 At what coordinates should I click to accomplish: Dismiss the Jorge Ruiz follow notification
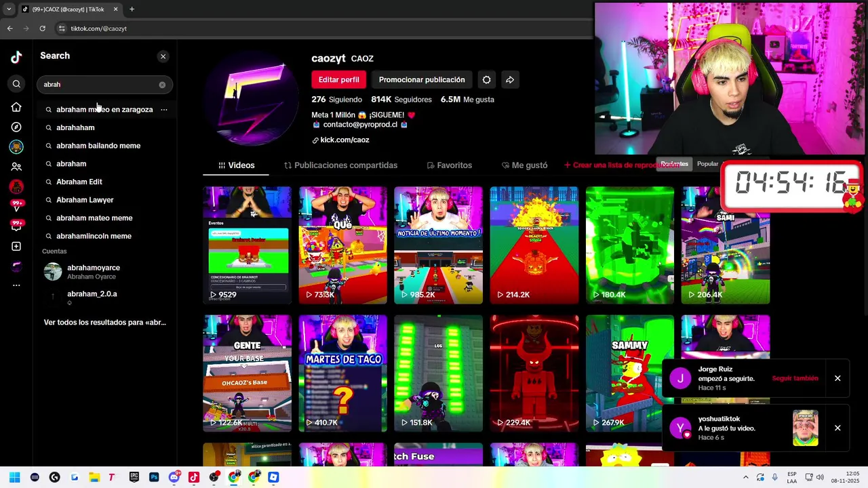click(x=837, y=378)
